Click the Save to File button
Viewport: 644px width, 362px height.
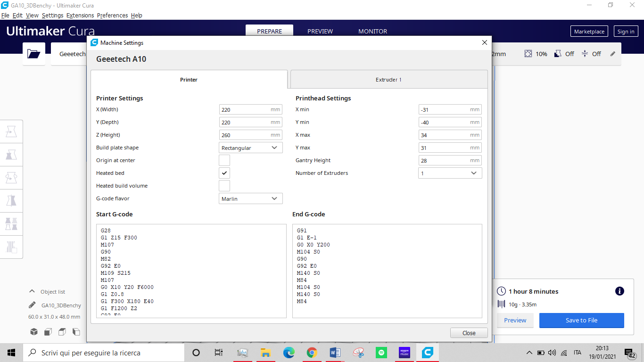(581, 320)
